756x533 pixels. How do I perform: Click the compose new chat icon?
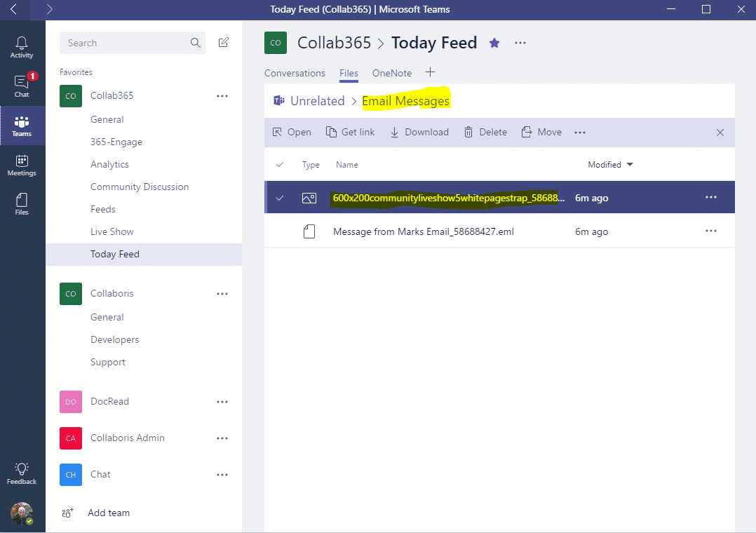point(224,43)
